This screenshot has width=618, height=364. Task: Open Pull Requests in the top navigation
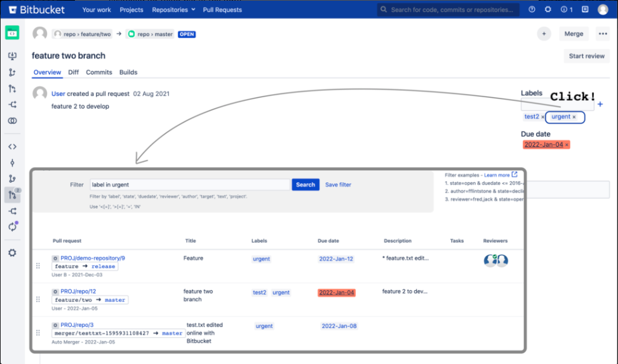click(x=222, y=10)
